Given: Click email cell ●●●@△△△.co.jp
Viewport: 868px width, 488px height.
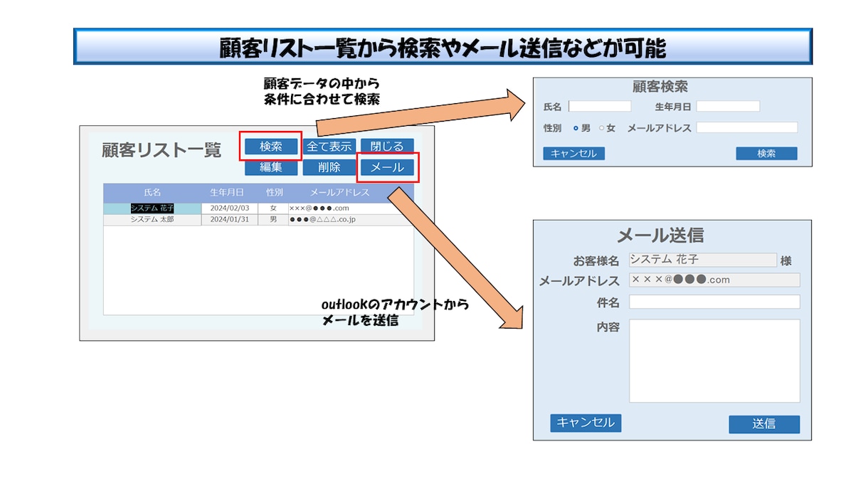Looking at the screenshot, I should tap(351, 220).
